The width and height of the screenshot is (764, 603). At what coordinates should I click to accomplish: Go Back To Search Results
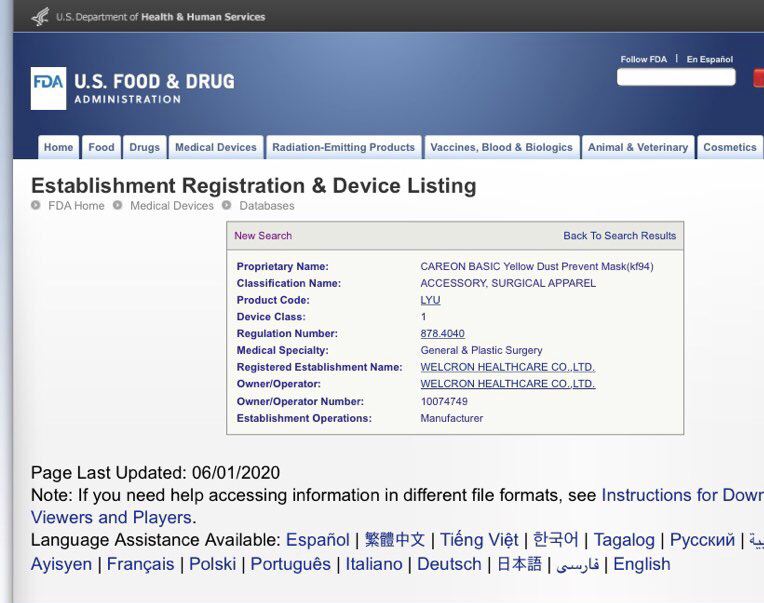point(619,236)
